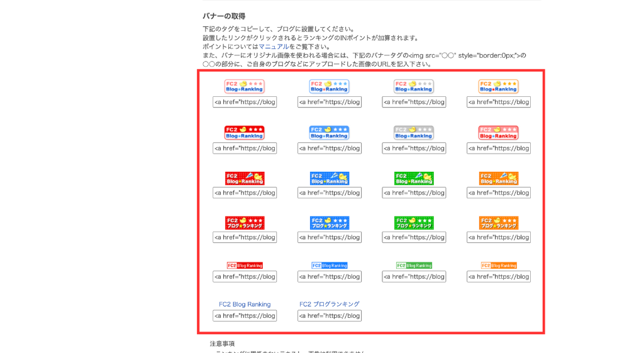Click the white banner with pink stars
Screen dimensions: 644x353
coord(245,86)
